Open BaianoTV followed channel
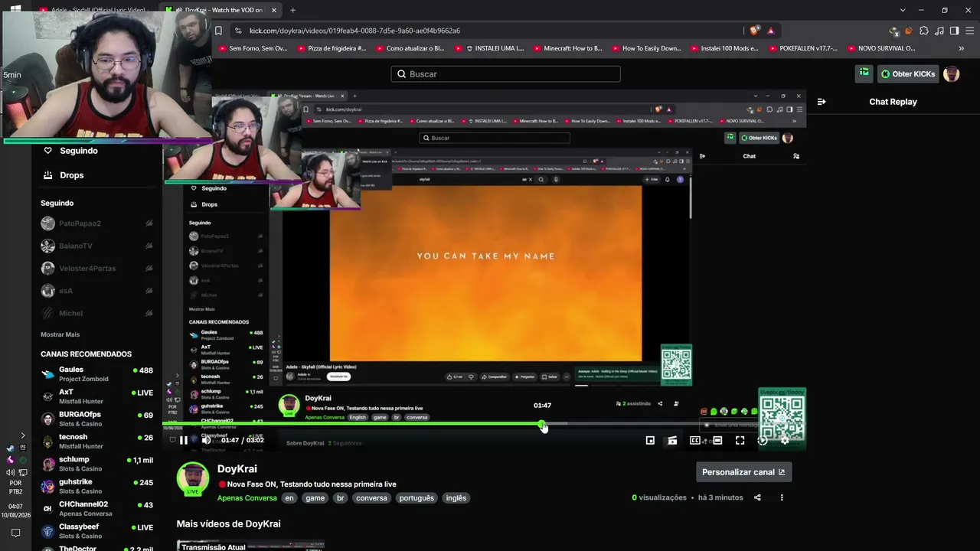The width and height of the screenshot is (980, 551). (96, 246)
